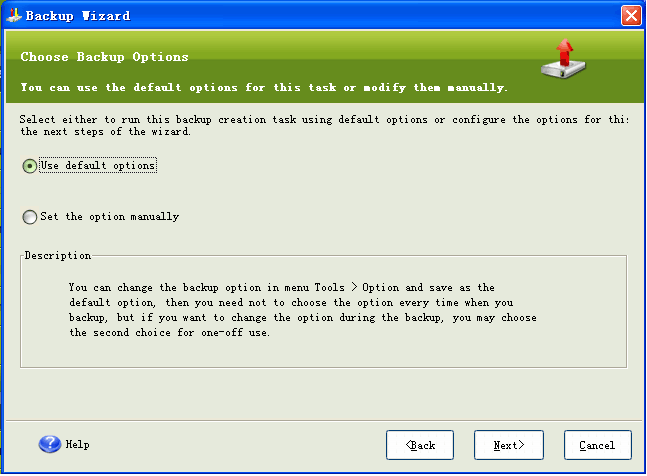Click the "Select either to run this backup" instruction text
This screenshot has height=476, width=647.
(324, 125)
